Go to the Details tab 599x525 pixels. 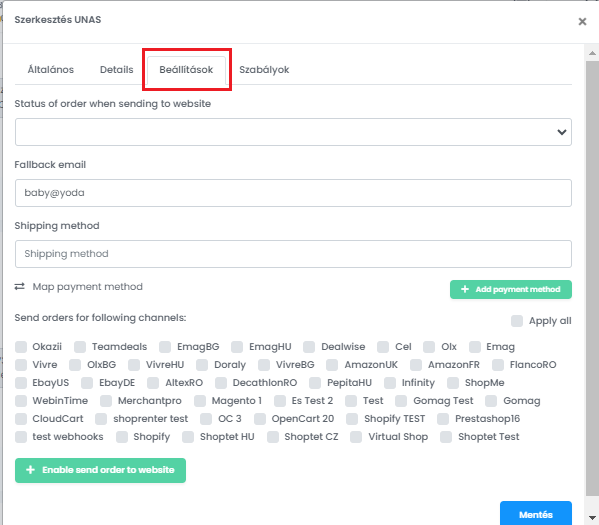(x=117, y=70)
